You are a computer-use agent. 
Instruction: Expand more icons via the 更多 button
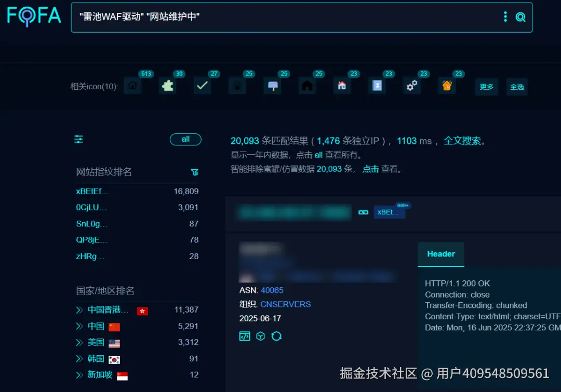[486, 87]
